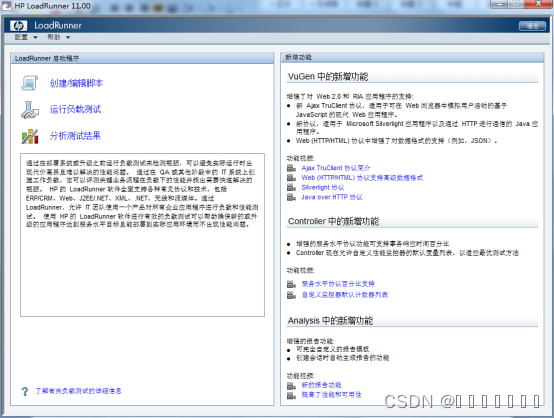Open Ajax TruClient protocol intro video link

click(336, 168)
